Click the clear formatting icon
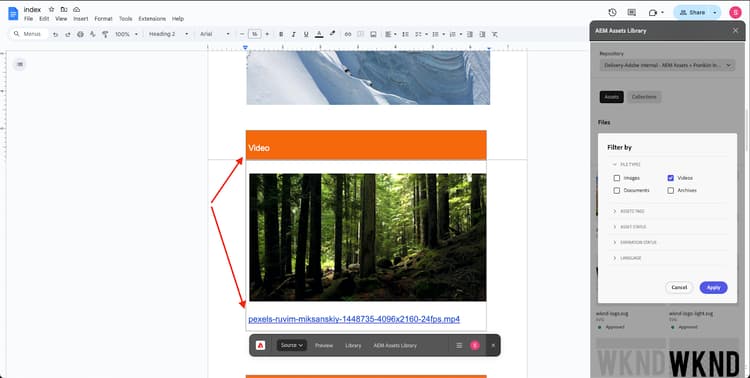 pos(495,34)
